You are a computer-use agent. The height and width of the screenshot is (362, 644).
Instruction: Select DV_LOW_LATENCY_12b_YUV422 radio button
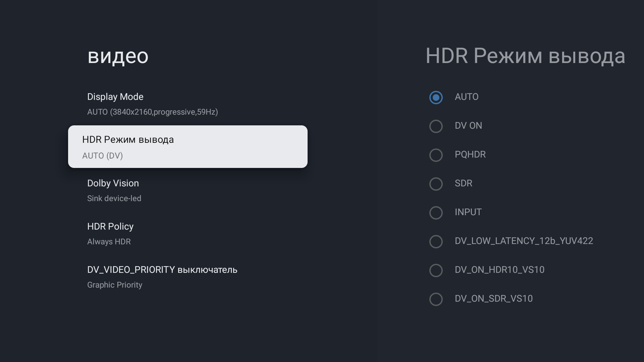pyautogui.click(x=436, y=242)
